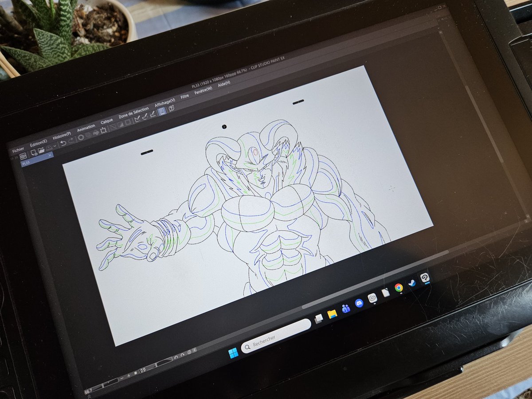Open Steam from the taskbar
This screenshot has width=532, height=399.
(x=412, y=283)
